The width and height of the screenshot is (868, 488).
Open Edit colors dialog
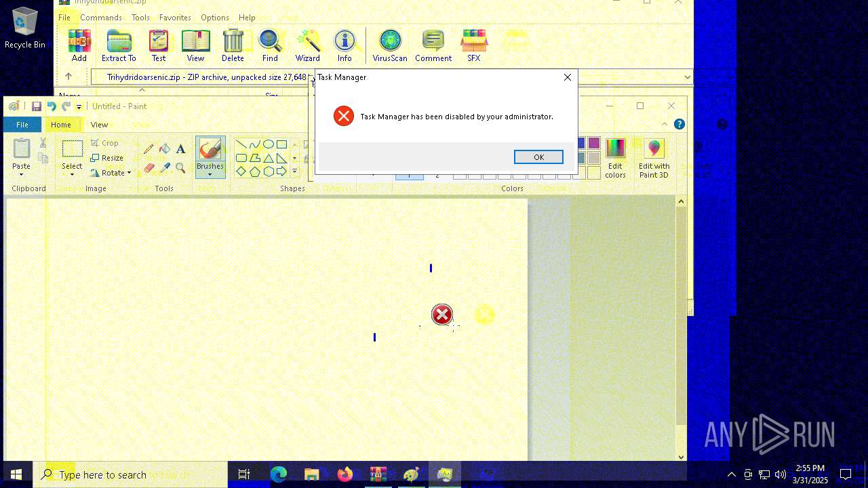(x=615, y=158)
